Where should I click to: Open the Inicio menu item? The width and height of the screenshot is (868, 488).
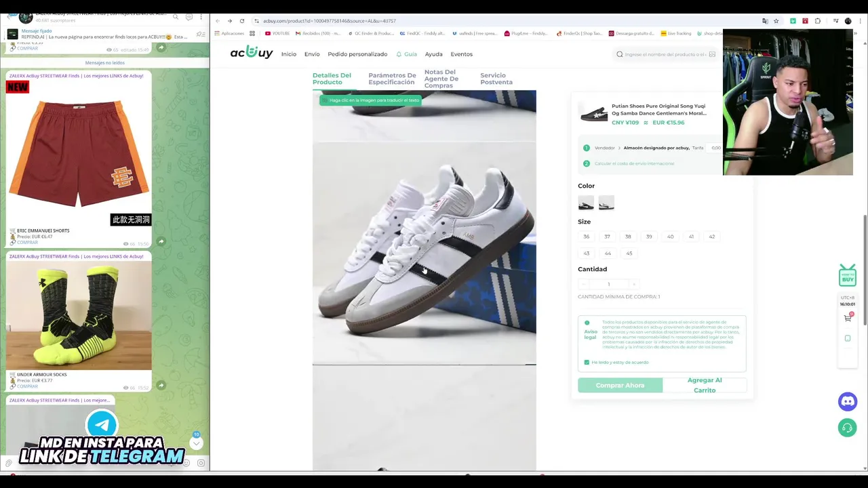point(289,54)
